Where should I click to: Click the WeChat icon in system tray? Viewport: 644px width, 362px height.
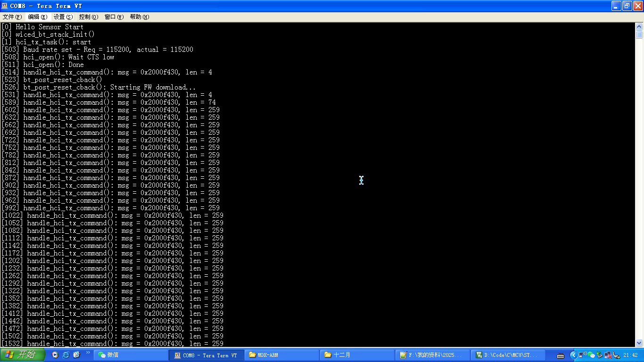tap(591, 355)
